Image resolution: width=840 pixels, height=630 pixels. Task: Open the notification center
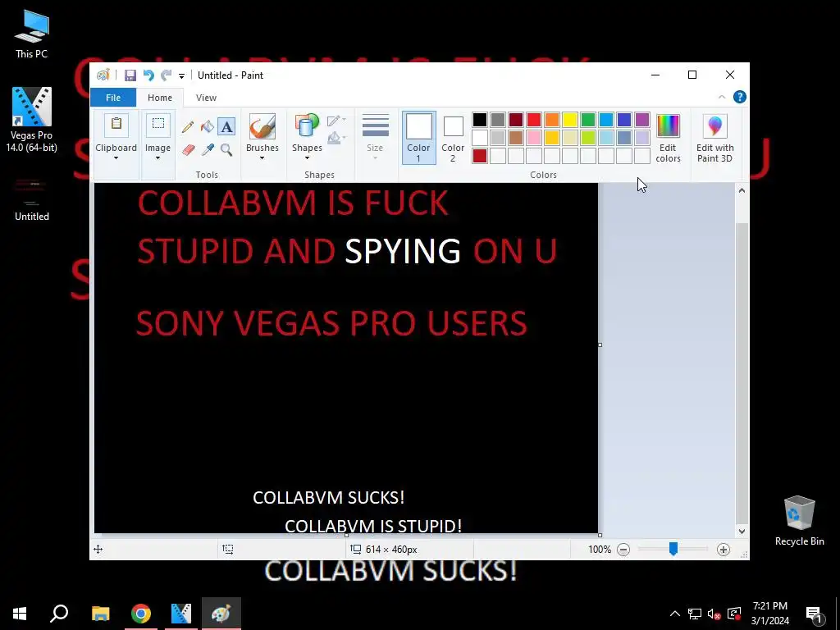click(x=815, y=614)
